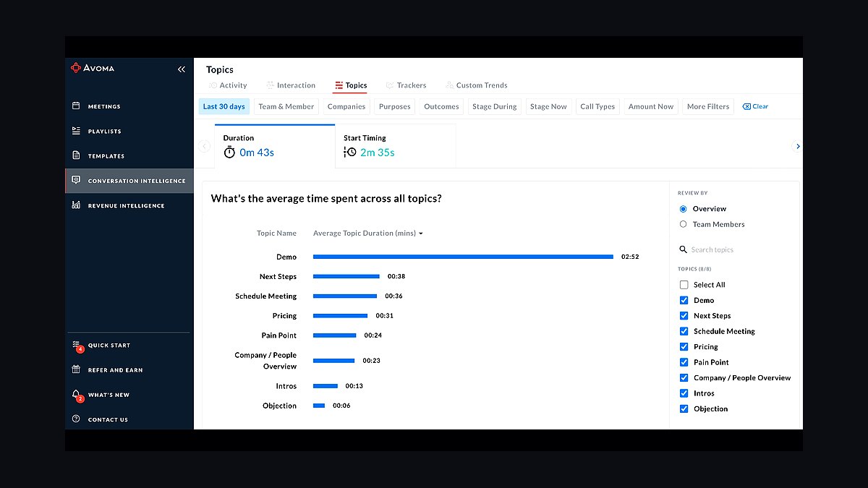This screenshot has height=488, width=868.
Task: Uncheck the Next Steps topic checkbox
Action: coord(684,316)
